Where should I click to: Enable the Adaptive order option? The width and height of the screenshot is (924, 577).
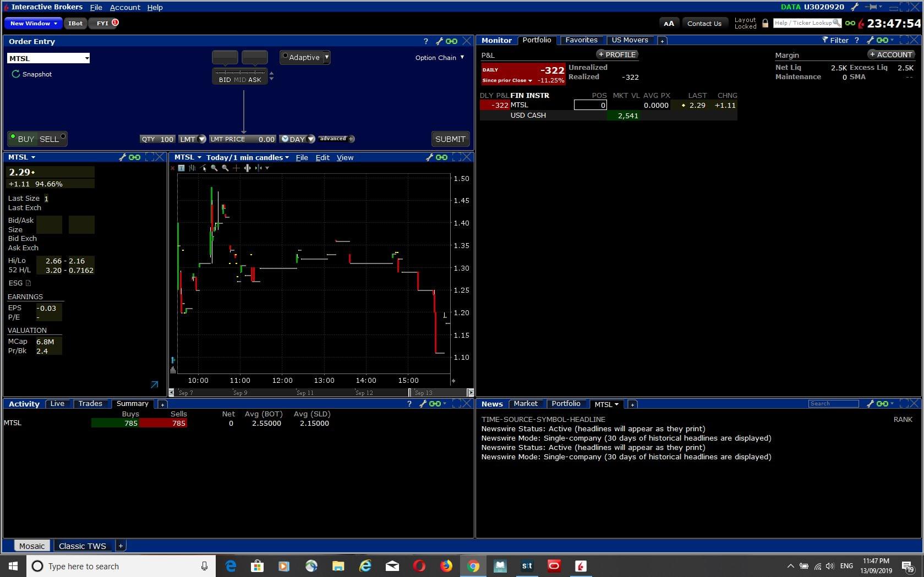285,57
